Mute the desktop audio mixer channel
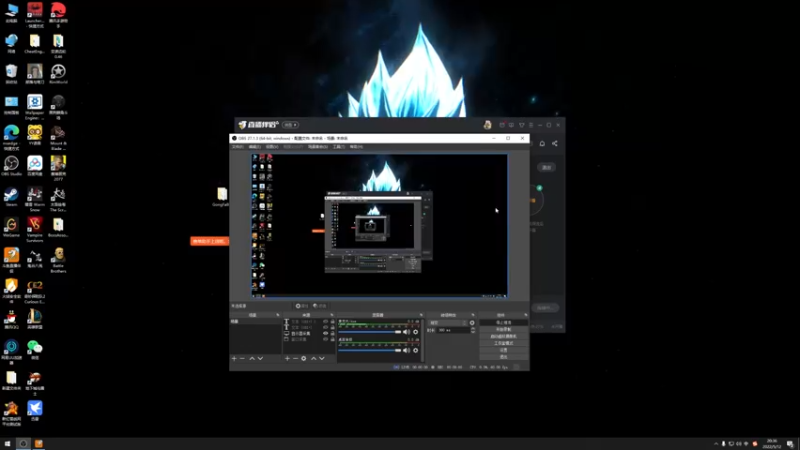Screen dimensions: 800x450 (x=406, y=351)
